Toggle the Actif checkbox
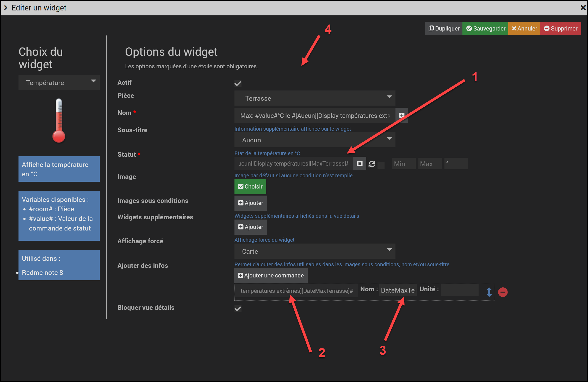Screen dimensions: 588x382 (238, 83)
